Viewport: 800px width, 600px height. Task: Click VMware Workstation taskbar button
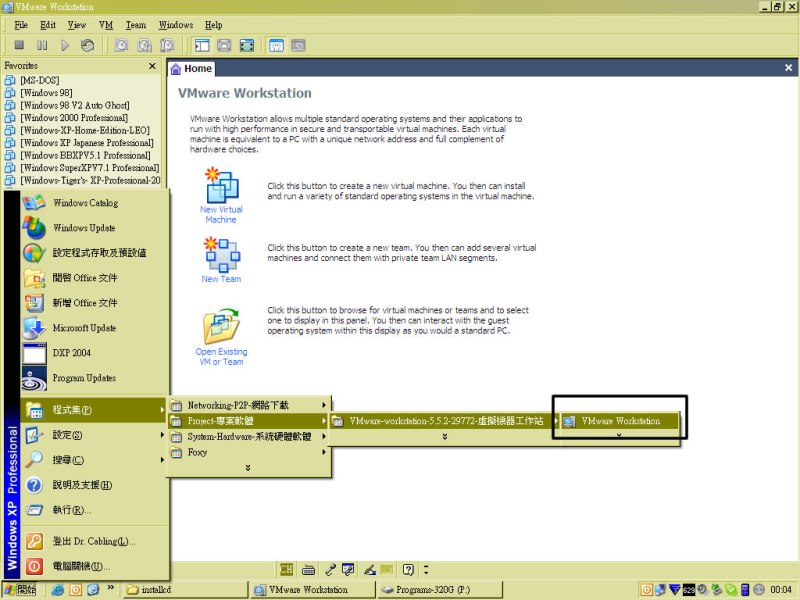(313, 590)
